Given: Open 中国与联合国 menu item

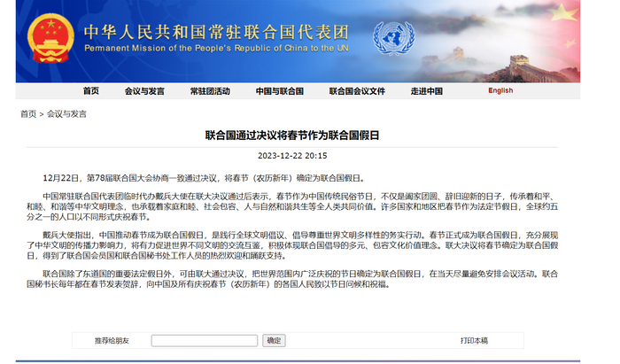Looking at the screenshot, I should [x=280, y=91].
